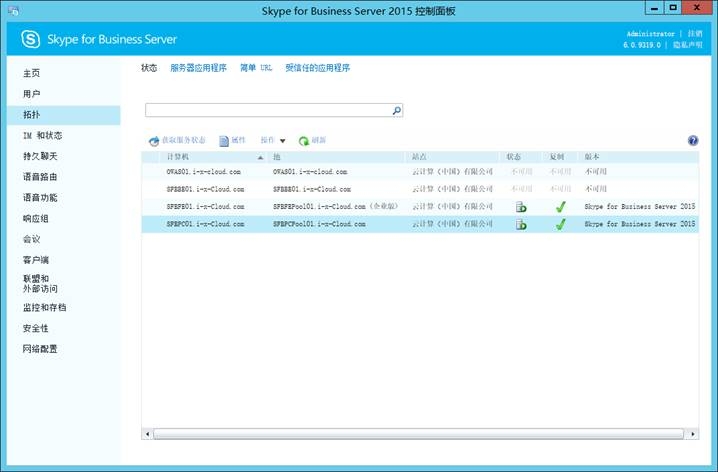The image size is (718, 472).
Task: Click the version number 6.0.9319.0
Action: (x=642, y=45)
